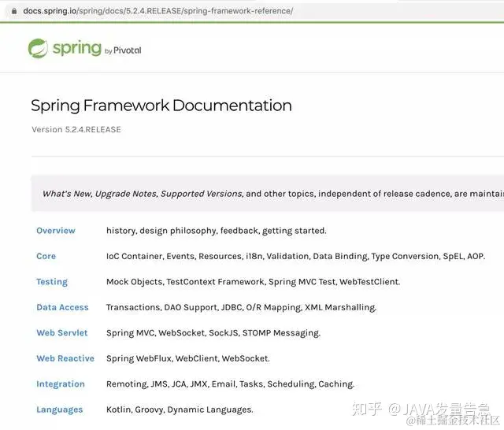
Task: Follow the Upgrade Notes link
Action: click(x=127, y=194)
